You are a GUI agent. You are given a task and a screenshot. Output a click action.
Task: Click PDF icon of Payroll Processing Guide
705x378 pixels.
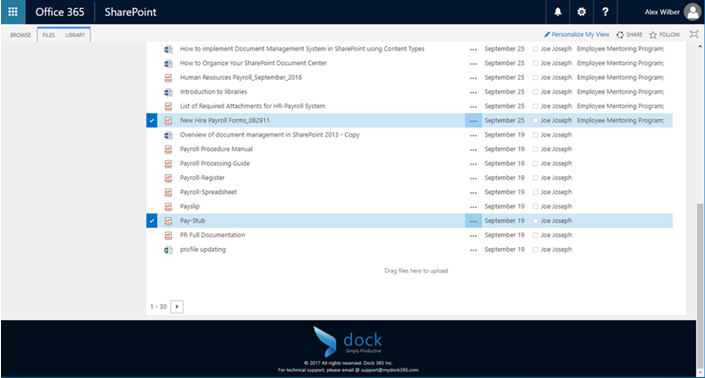pos(168,164)
